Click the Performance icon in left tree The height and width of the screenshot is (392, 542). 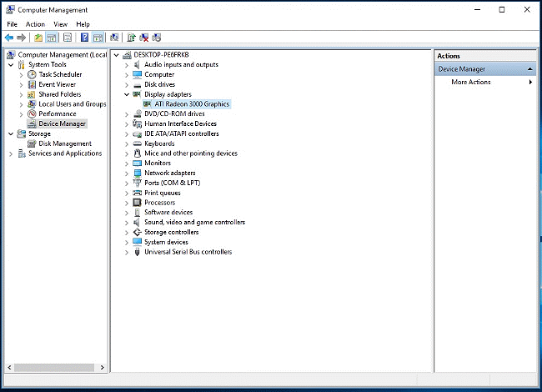click(32, 113)
